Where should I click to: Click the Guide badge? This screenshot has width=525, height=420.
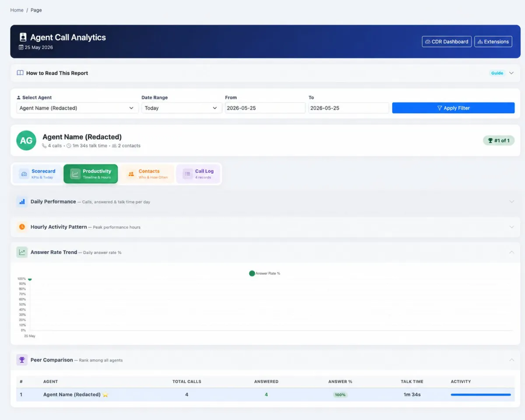pyautogui.click(x=497, y=73)
